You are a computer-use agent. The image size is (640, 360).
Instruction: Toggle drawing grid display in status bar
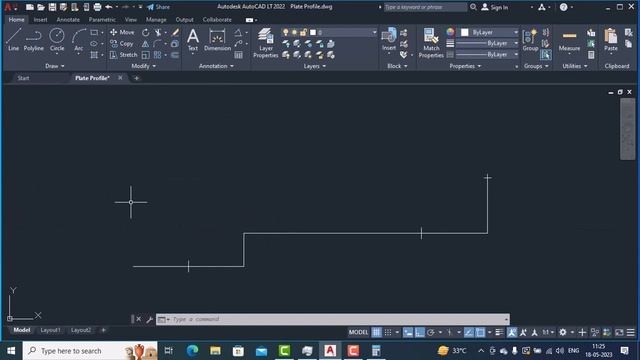[376, 332]
